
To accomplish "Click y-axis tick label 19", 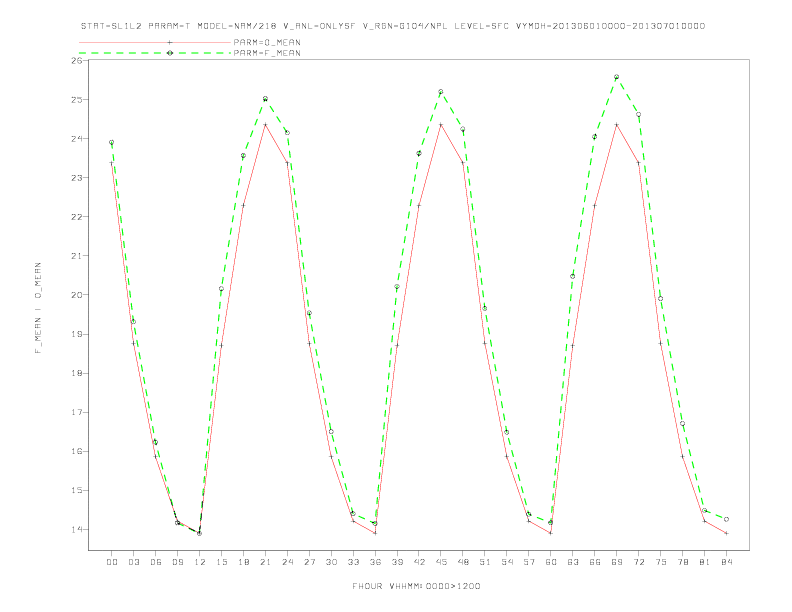I will pos(77,334).
